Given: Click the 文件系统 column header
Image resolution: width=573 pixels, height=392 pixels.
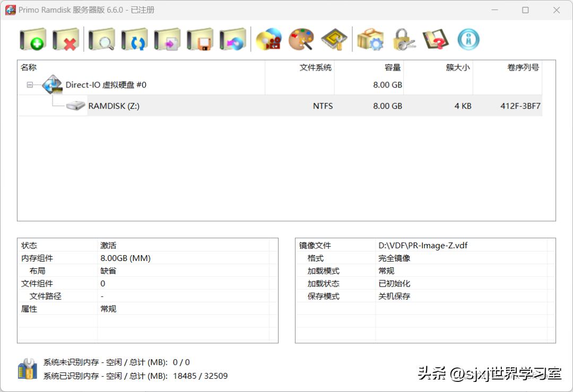Looking at the screenshot, I should [x=314, y=67].
